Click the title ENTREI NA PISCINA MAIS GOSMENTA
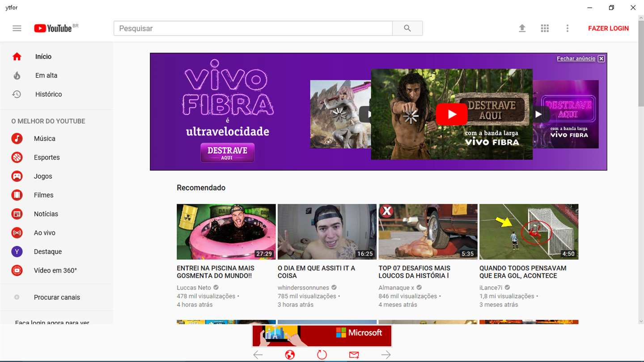The image size is (644, 362). (216, 272)
